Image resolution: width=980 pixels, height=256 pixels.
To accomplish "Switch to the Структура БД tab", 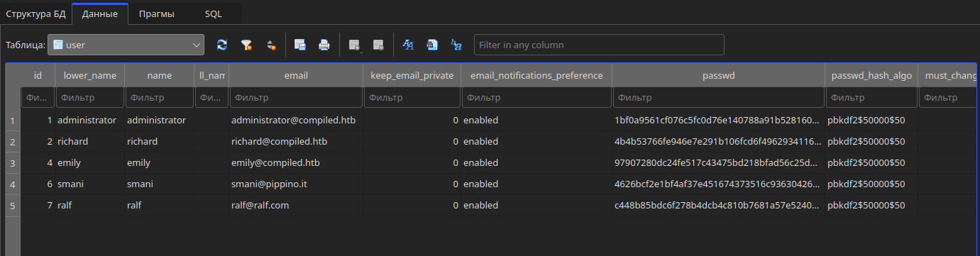I will pos(35,13).
